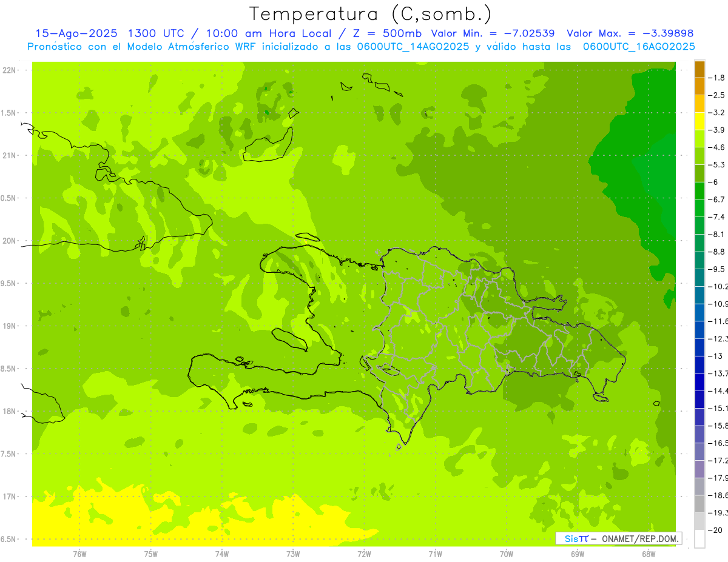Click the colorbar label "-3.2"
Image resolution: width=728 pixels, height=562 pixels.
pyautogui.click(x=717, y=113)
